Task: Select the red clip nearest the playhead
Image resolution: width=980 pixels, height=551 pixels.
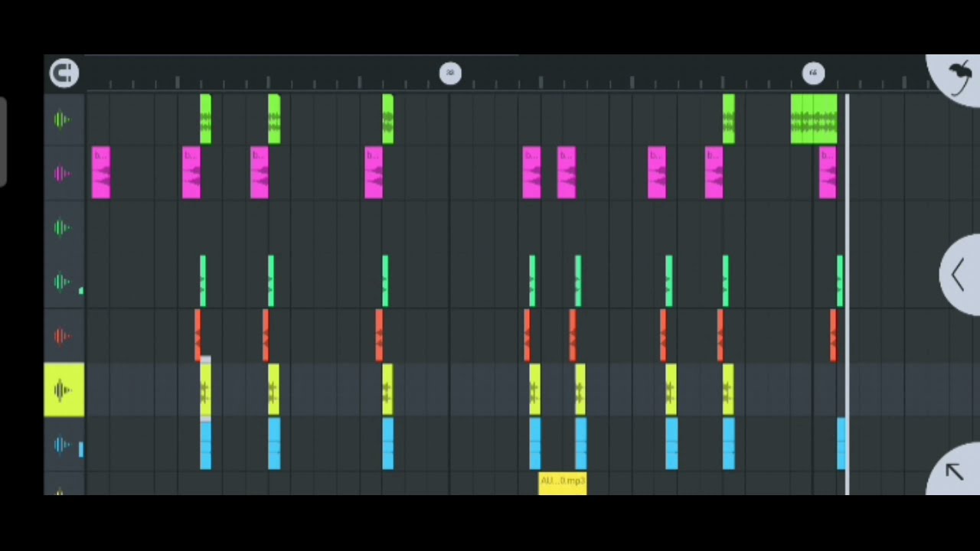Action: (x=833, y=336)
